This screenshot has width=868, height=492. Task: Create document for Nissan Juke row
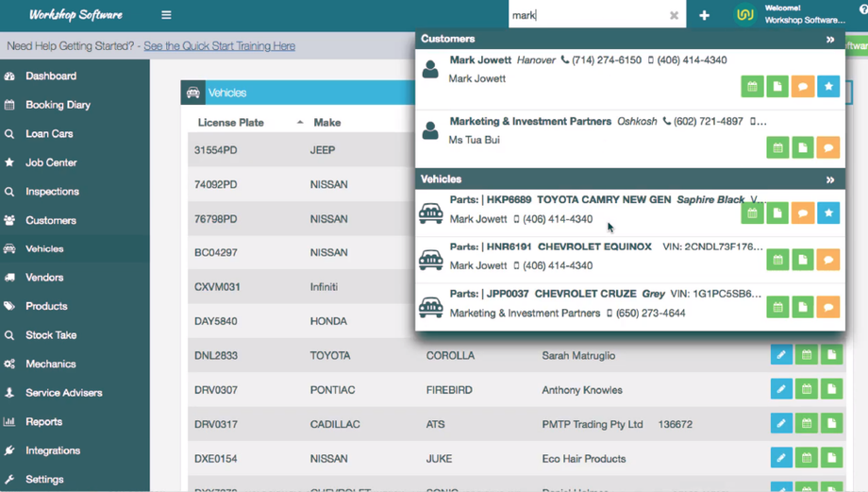831,458
